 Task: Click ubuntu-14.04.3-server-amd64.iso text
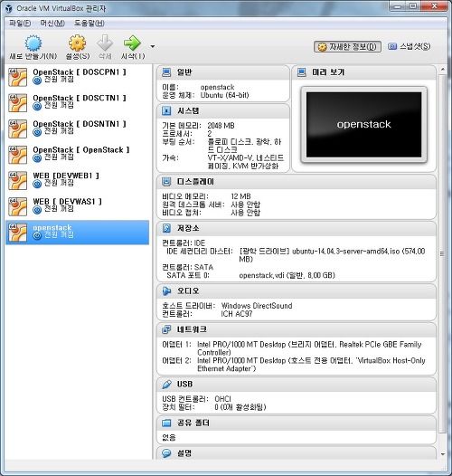click(x=346, y=251)
